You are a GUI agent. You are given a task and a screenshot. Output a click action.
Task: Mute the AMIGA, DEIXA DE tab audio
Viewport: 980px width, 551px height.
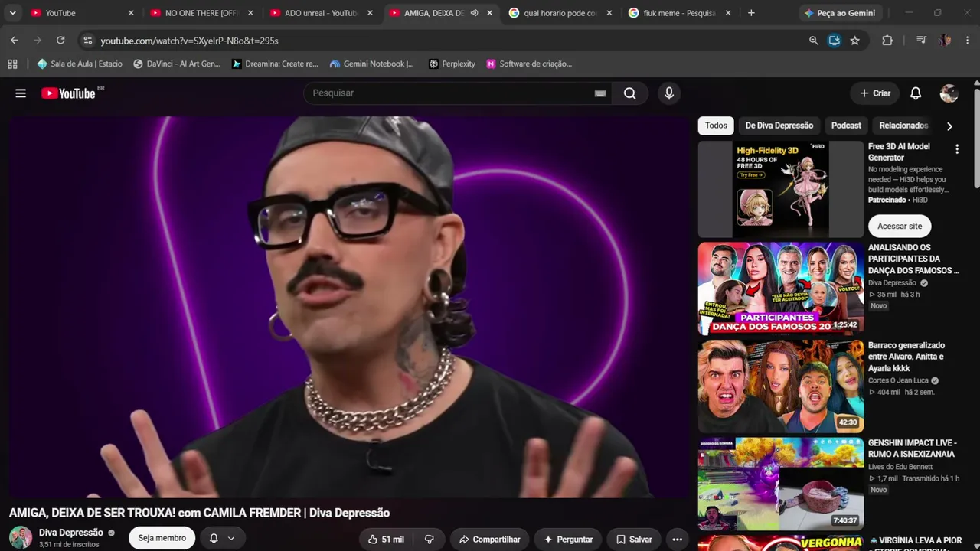pos(475,13)
